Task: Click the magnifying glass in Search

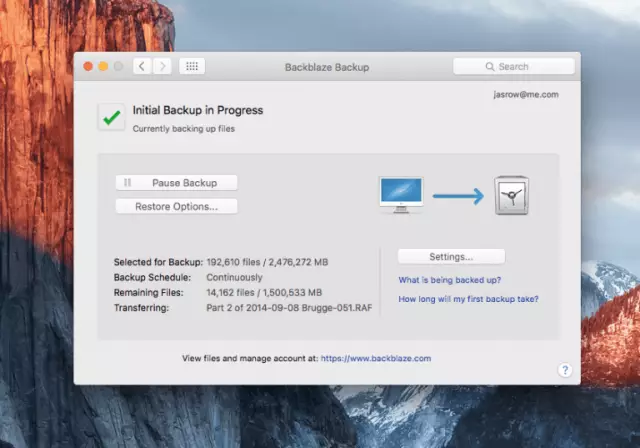Action: pyautogui.click(x=490, y=67)
